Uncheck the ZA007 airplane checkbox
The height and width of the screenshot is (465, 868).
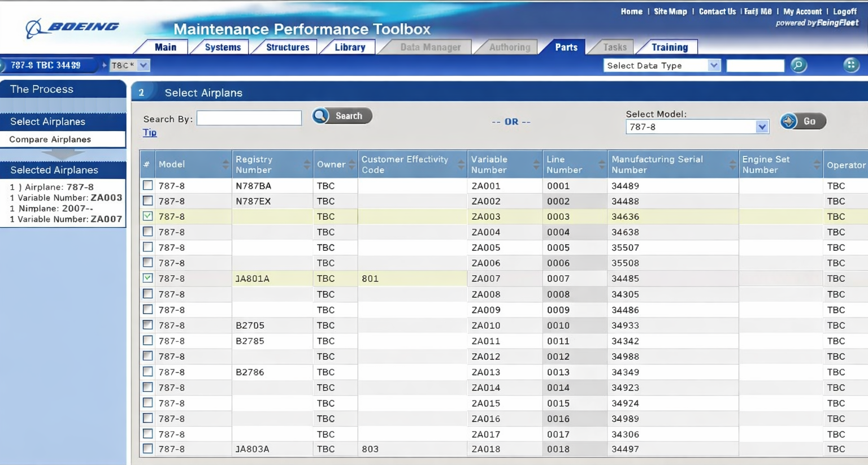click(147, 278)
